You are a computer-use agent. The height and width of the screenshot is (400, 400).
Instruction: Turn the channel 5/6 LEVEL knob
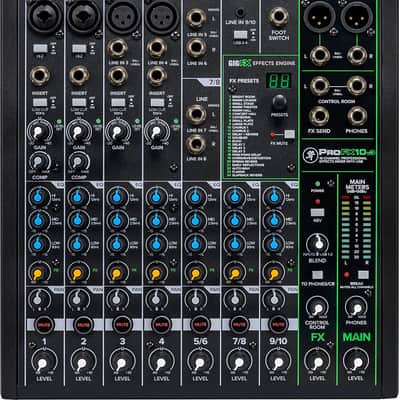200,362
